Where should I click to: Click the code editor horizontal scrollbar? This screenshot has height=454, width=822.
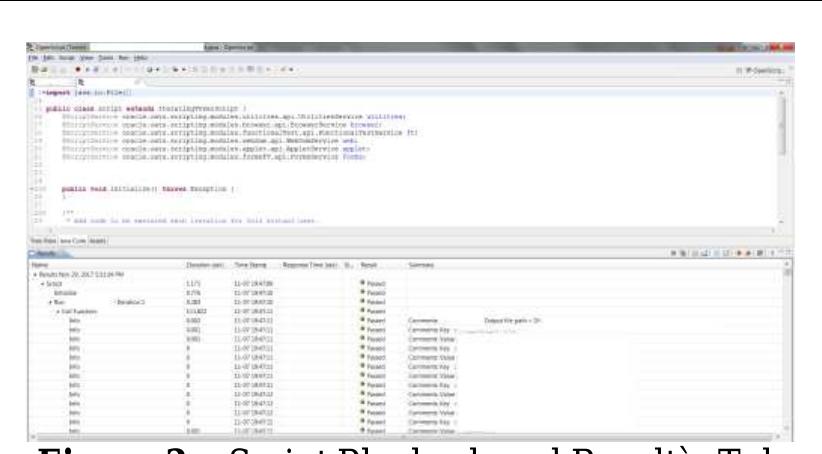[x=412, y=230]
